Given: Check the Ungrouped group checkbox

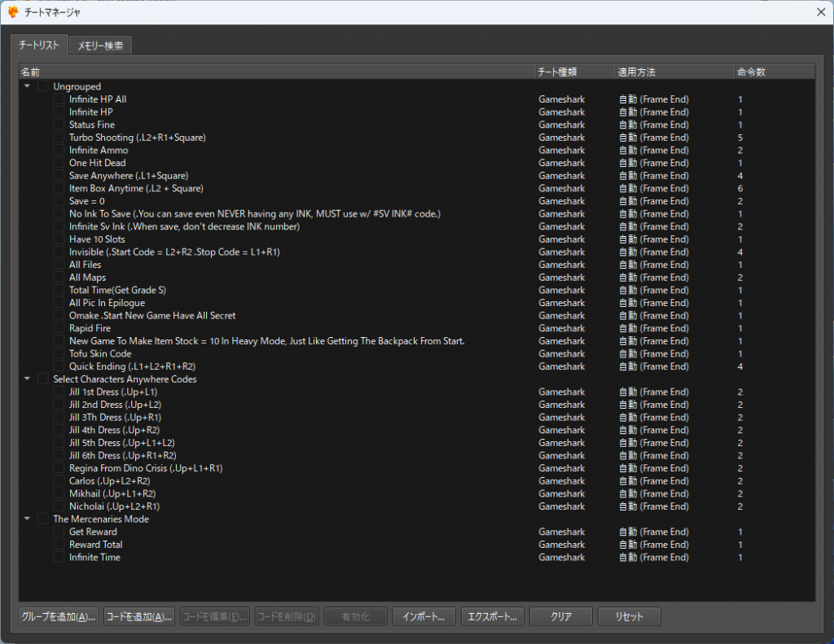Looking at the screenshot, I should pyautogui.click(x=43, y=86).
